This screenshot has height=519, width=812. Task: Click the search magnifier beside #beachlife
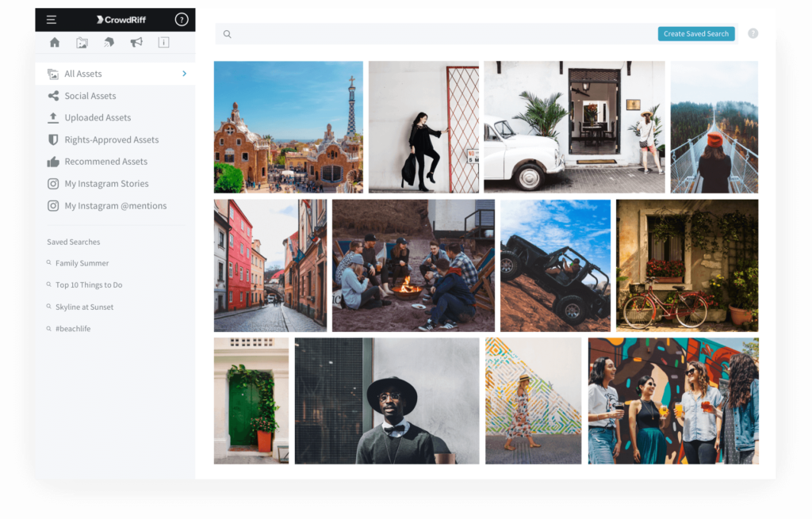tap(51, 328)
